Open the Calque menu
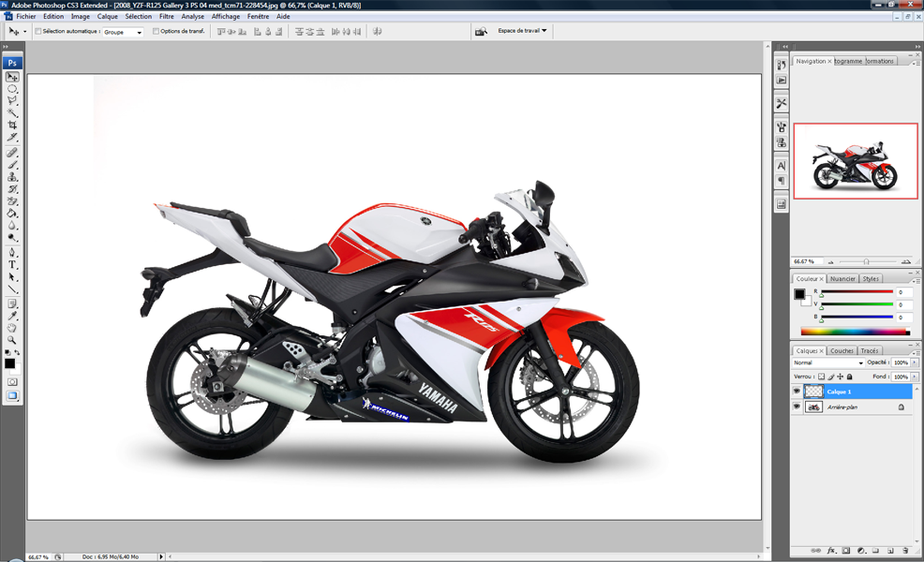924x562 pixels. click(x=107, y=17)
